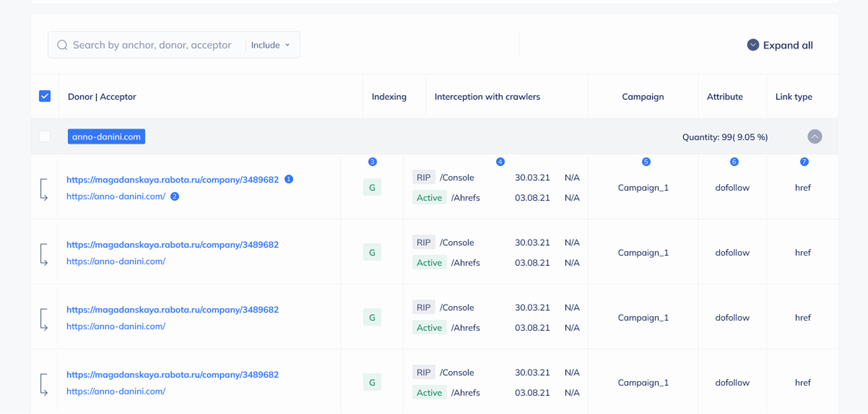Open first row magadanskaya.rabota.ru donor link
Viewport: 868px width, 414px height.
[x=172, y=180]
